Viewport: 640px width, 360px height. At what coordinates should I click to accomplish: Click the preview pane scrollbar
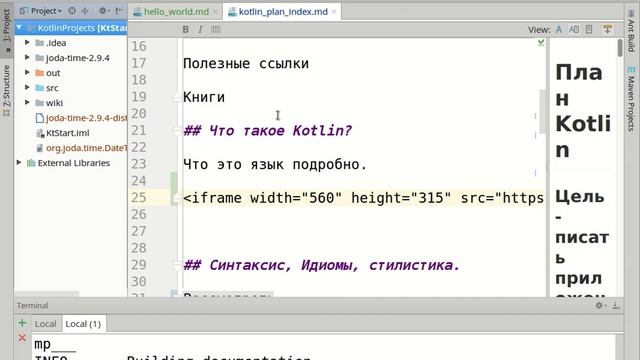(620, 48)
